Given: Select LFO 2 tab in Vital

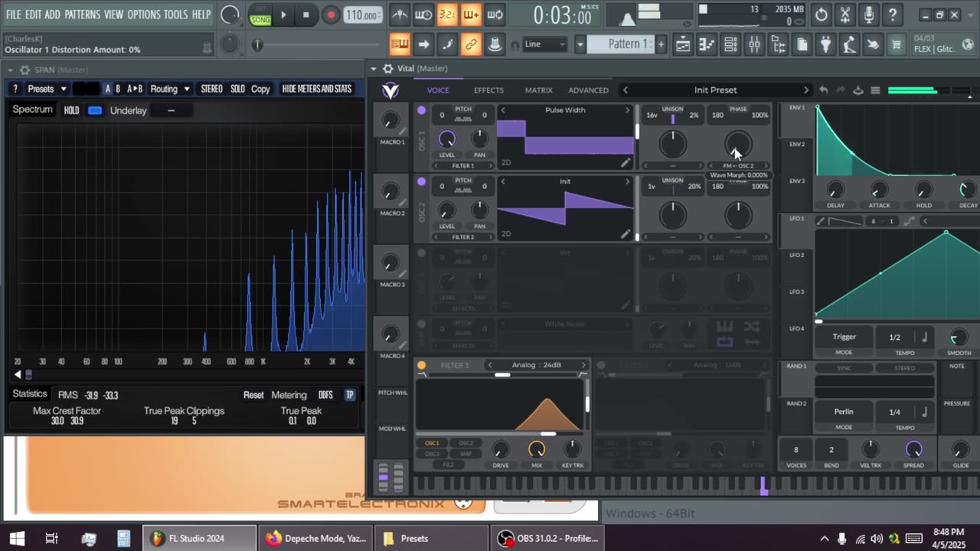Looking at the screenshot, I should (797, 255).
